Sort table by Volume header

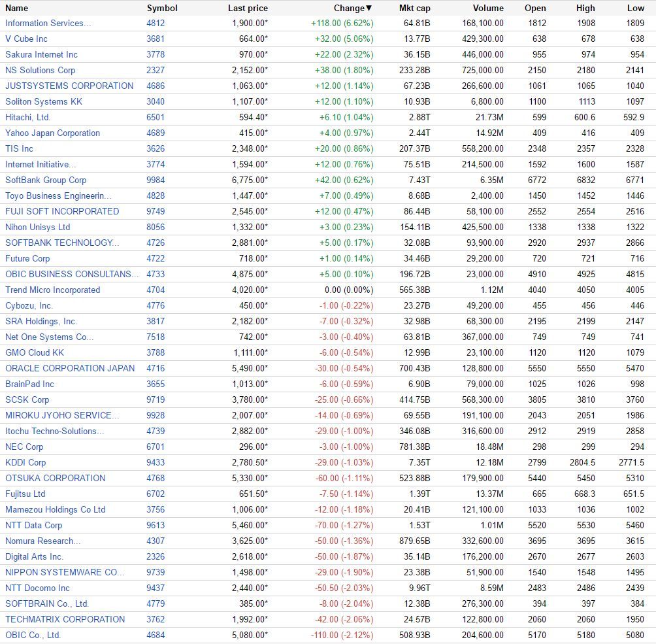click(488, 8)
